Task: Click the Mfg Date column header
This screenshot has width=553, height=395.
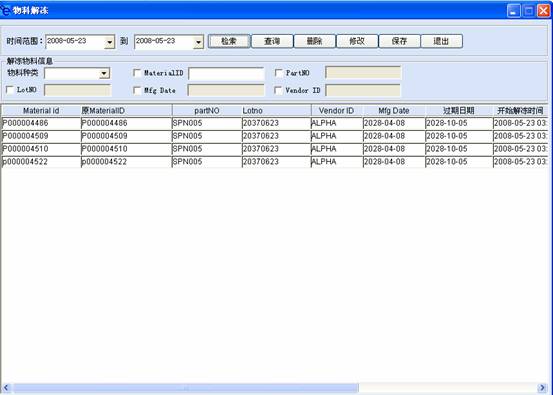Action: pos(394,111)
